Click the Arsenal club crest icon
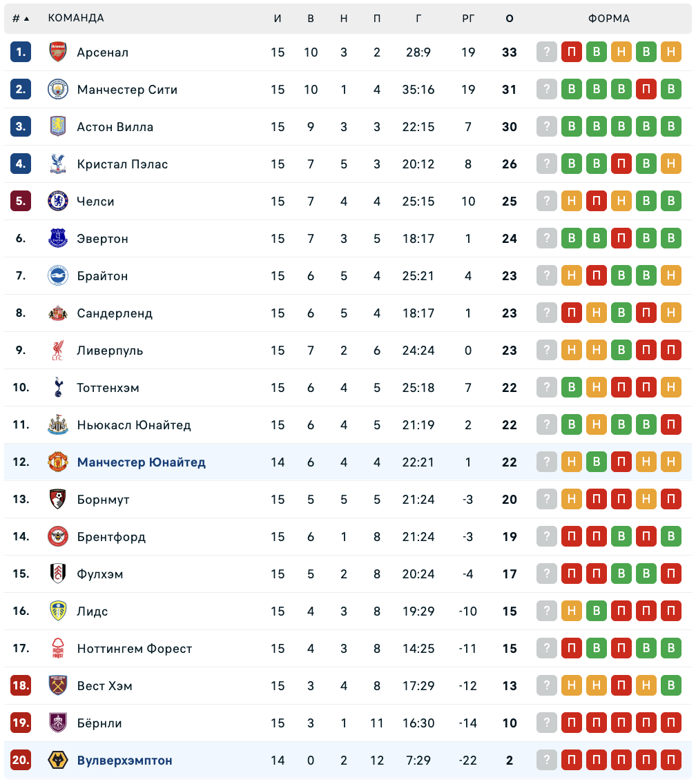696x784 pixels. (58, 52)
